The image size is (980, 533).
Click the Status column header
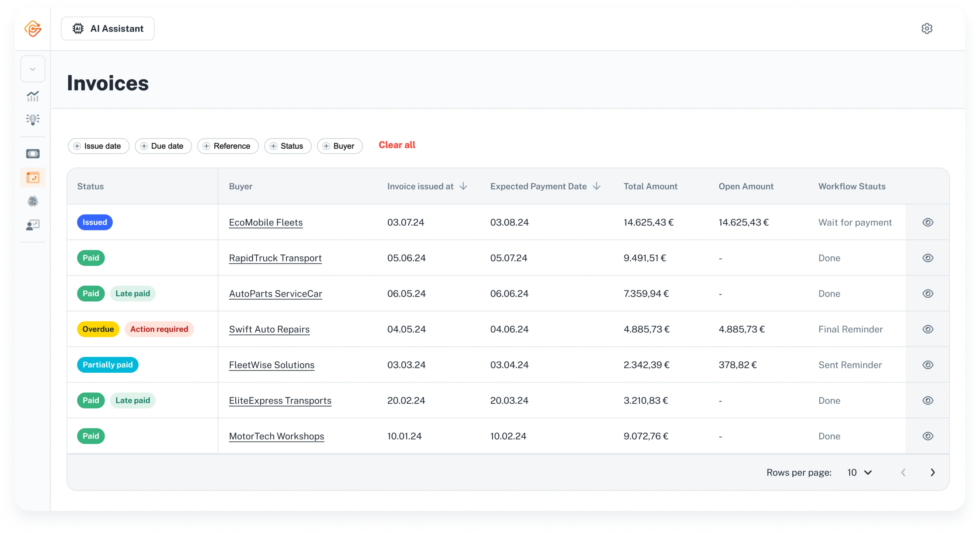click(x=90, y=186)
